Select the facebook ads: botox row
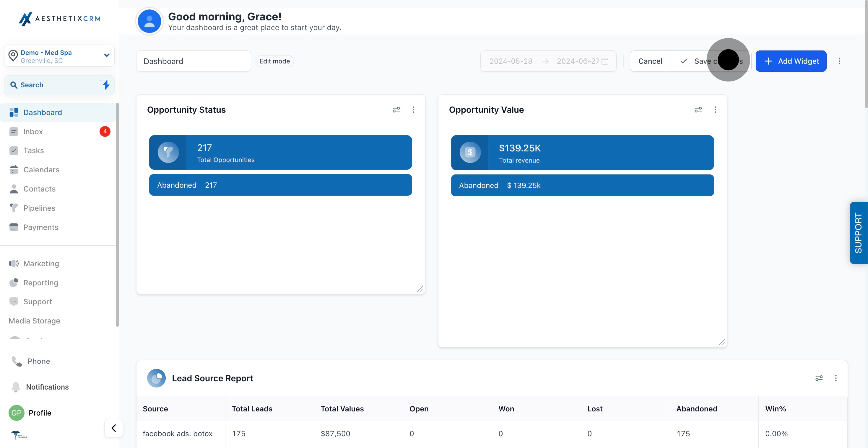Image resolution: width=868 pixels, height=448 pixels. point(492,434)
